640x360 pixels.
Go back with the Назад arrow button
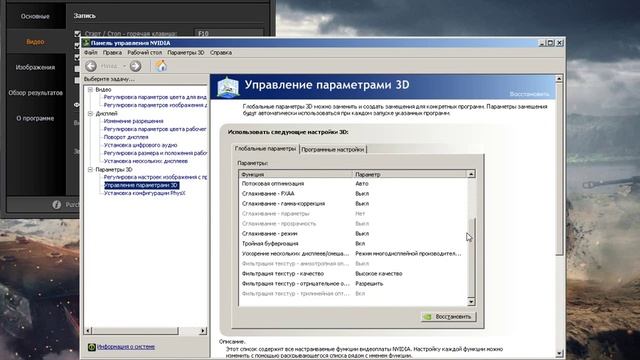[91, 66]
